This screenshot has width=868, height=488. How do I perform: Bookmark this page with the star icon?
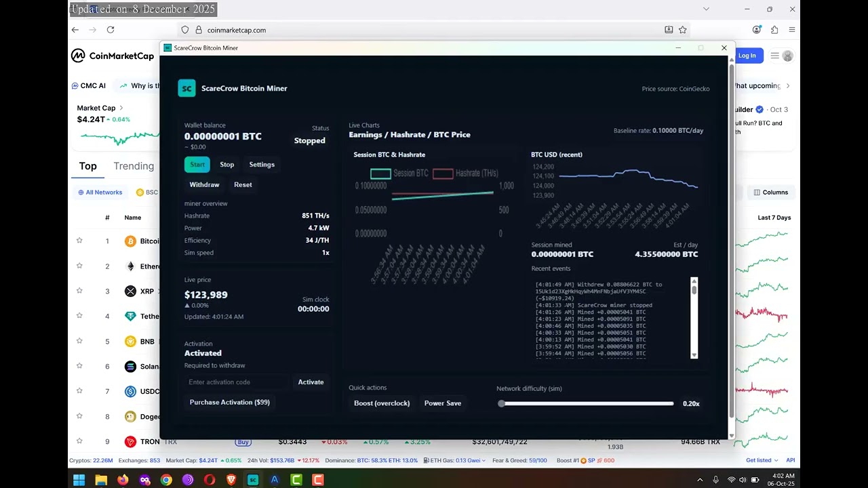[x=683, y=30]
